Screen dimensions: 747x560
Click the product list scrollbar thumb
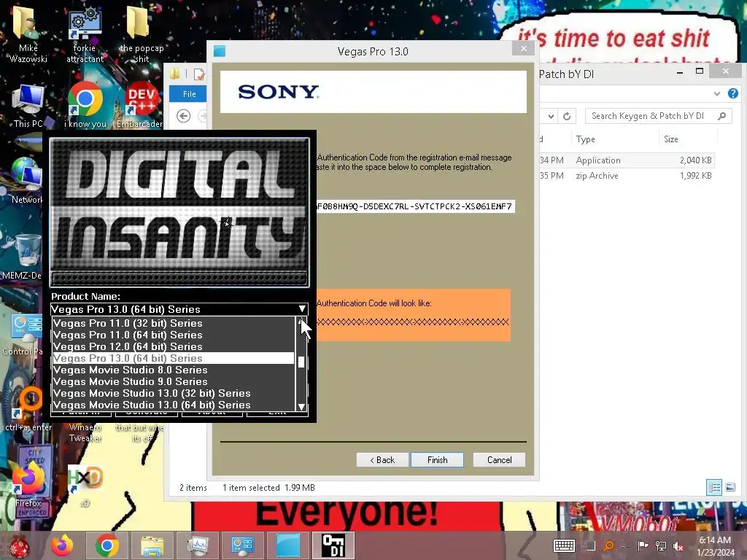point(301,362)
